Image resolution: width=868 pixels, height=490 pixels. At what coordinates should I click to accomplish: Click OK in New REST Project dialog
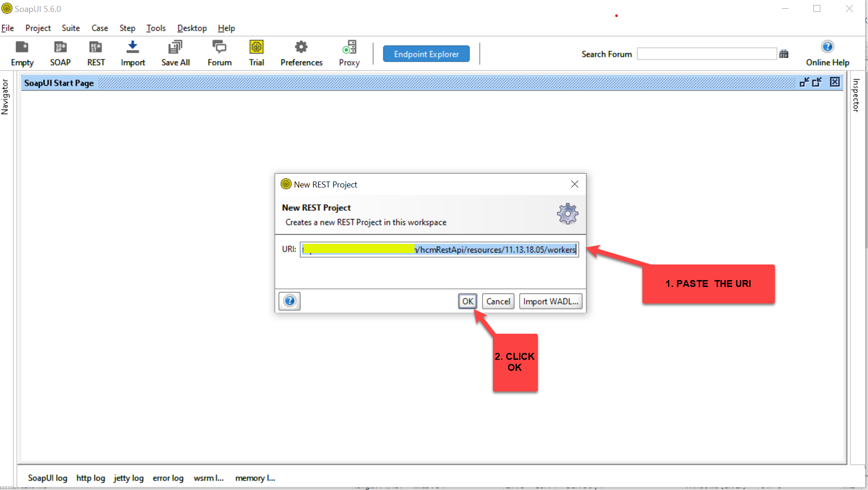click(x=467, y=301)
